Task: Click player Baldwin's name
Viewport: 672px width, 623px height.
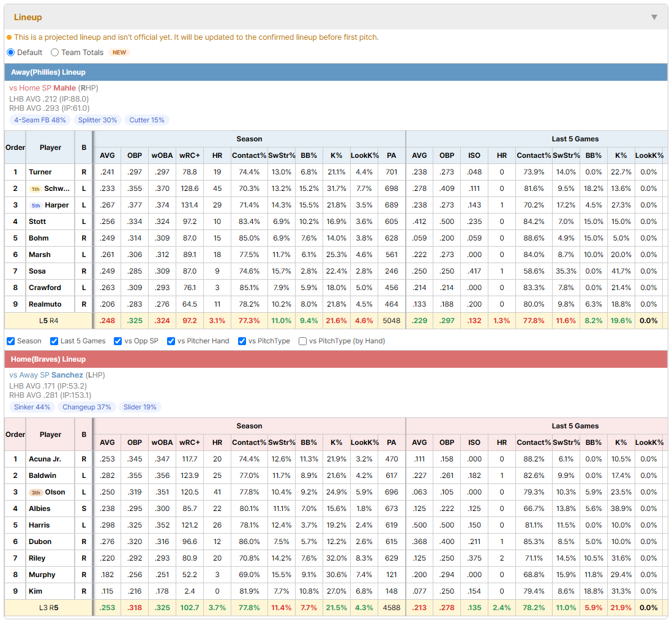Action: point(42,476)
